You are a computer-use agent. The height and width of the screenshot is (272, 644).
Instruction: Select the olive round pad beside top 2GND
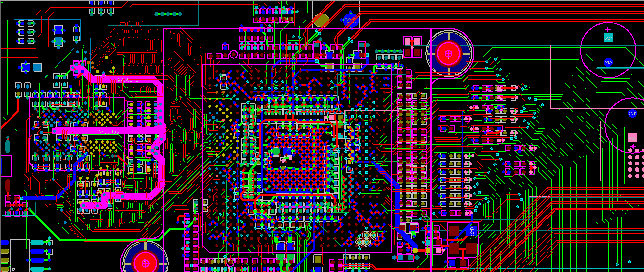321,20
